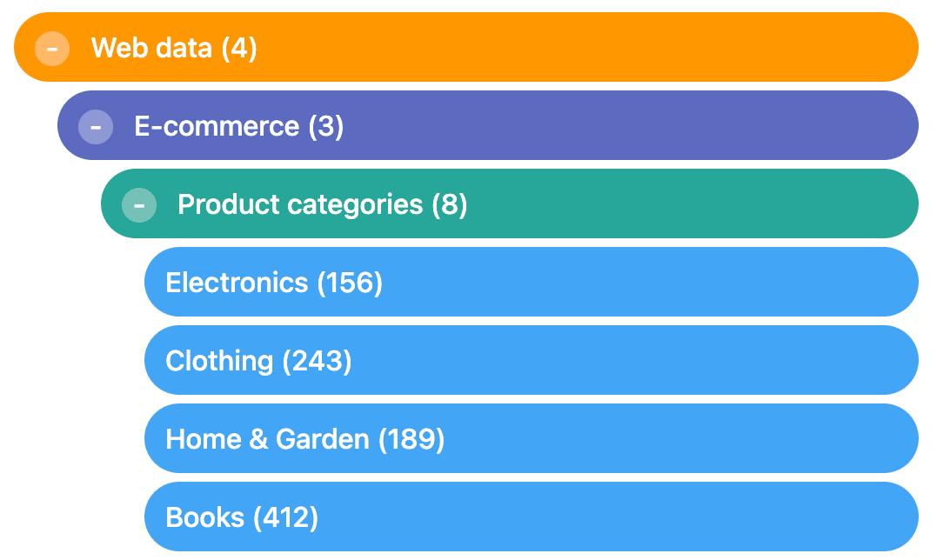Click the E-commerce (3) label text

click(238, 126)
